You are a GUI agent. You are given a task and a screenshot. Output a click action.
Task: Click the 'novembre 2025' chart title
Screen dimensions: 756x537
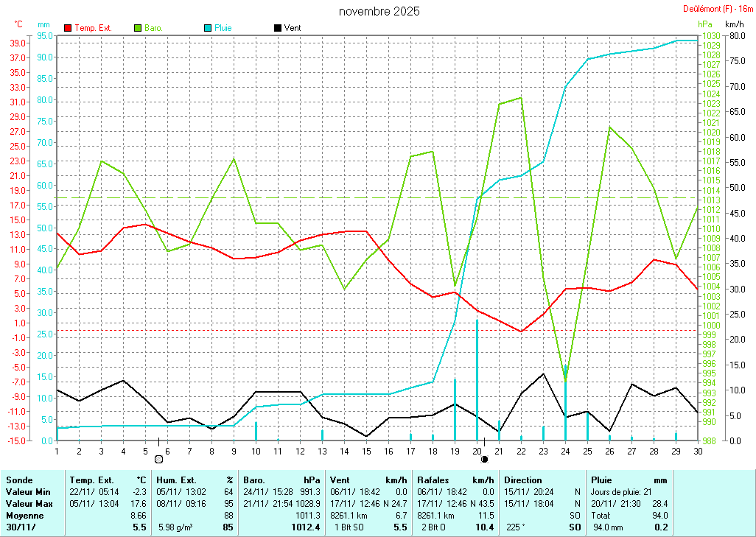[379, 11]
